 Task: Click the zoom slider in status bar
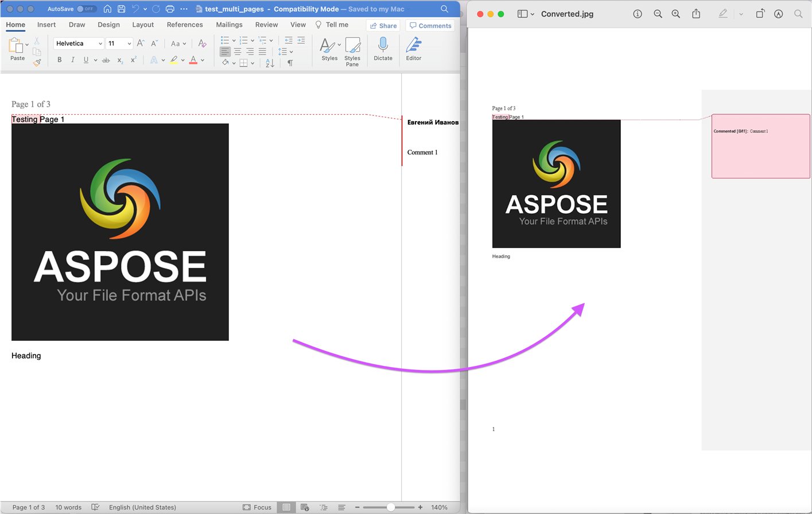point(390,507)
